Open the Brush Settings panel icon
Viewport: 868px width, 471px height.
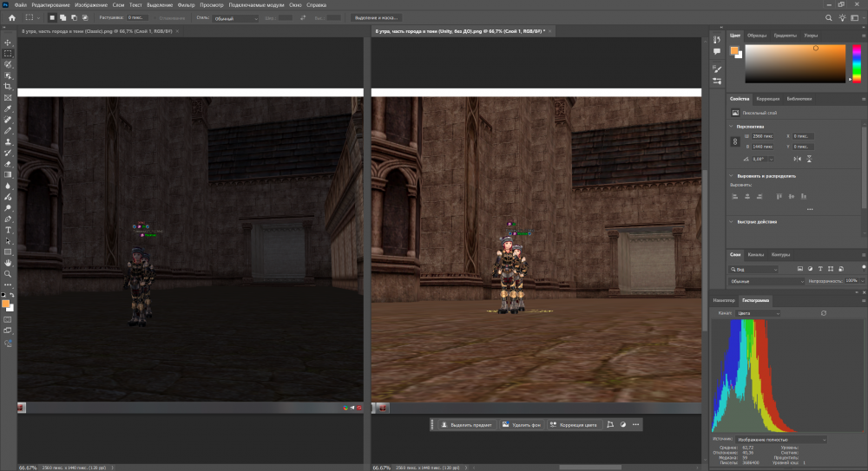click(717, 69)
